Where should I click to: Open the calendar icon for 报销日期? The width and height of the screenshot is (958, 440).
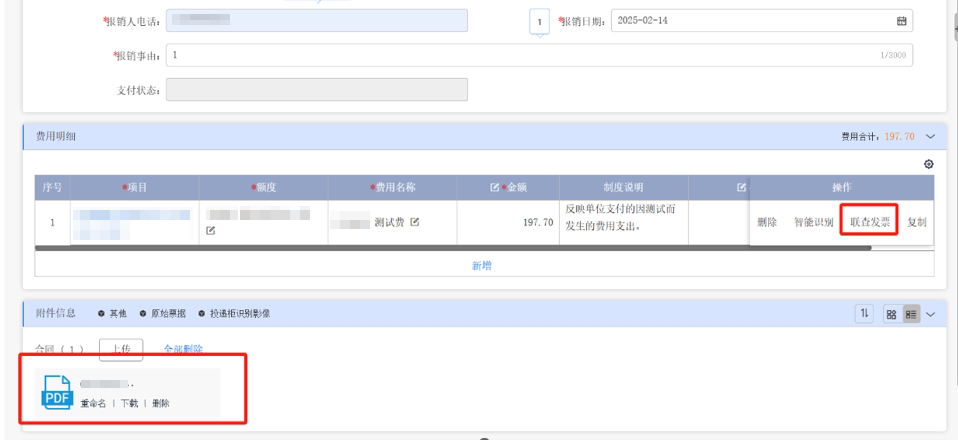point(901,22)
